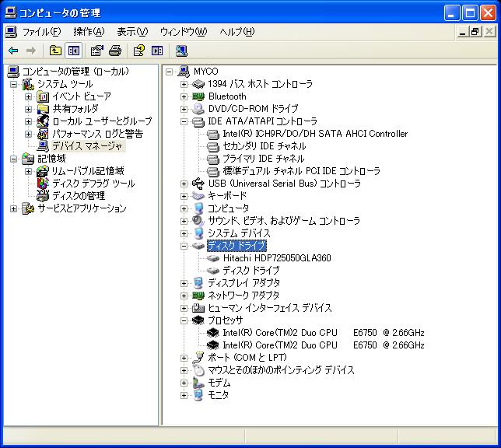501x448 pixels.
Task: Minimize the inner MMC child window
Action: pos(462,32)
